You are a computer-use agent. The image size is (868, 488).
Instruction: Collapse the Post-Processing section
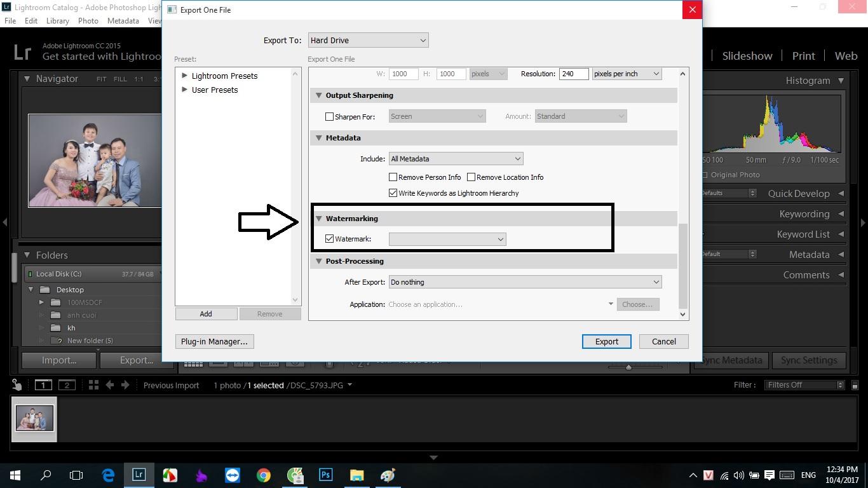pos(319,261)
